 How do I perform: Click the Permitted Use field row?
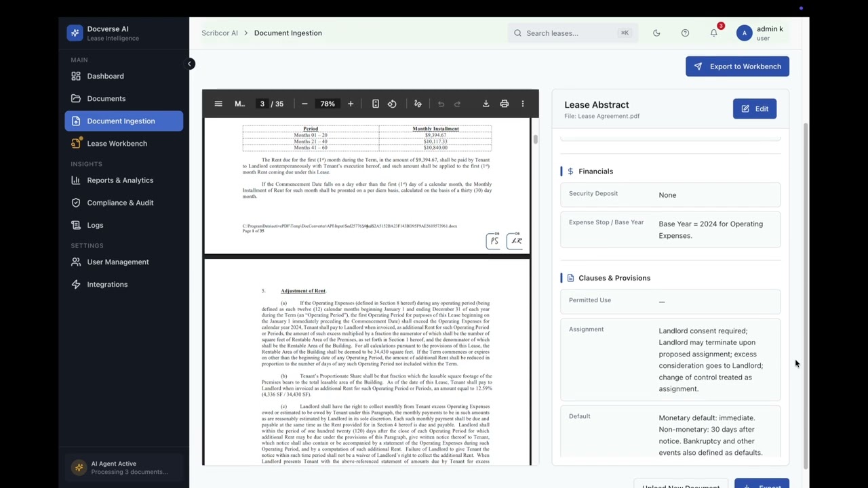670,300
